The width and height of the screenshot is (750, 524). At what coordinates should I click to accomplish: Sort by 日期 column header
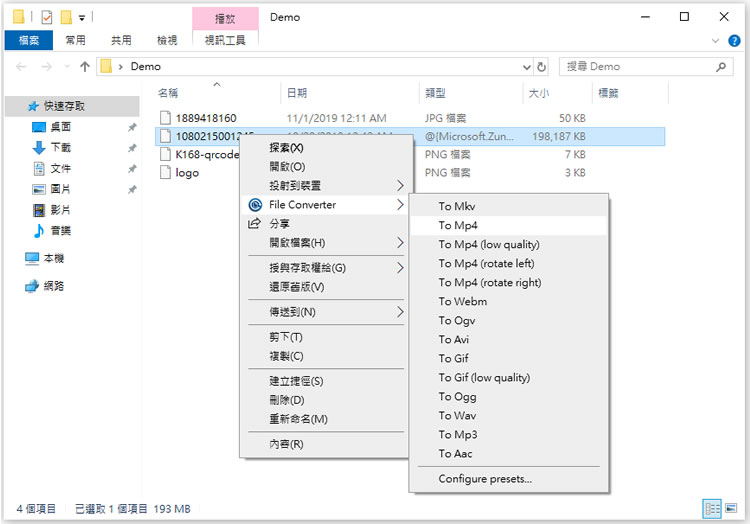(x=350, y=93)
